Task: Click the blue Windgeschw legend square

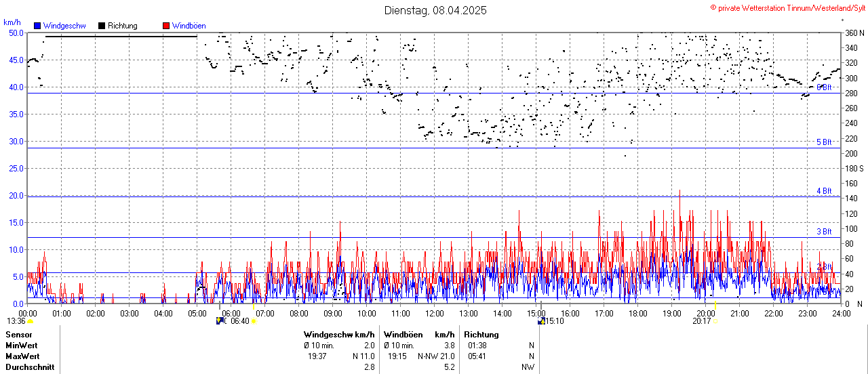Action: click(37, 26)
